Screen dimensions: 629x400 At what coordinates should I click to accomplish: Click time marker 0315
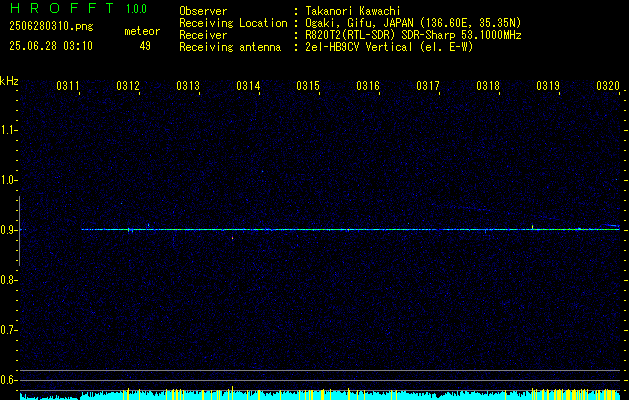point(308,85)
